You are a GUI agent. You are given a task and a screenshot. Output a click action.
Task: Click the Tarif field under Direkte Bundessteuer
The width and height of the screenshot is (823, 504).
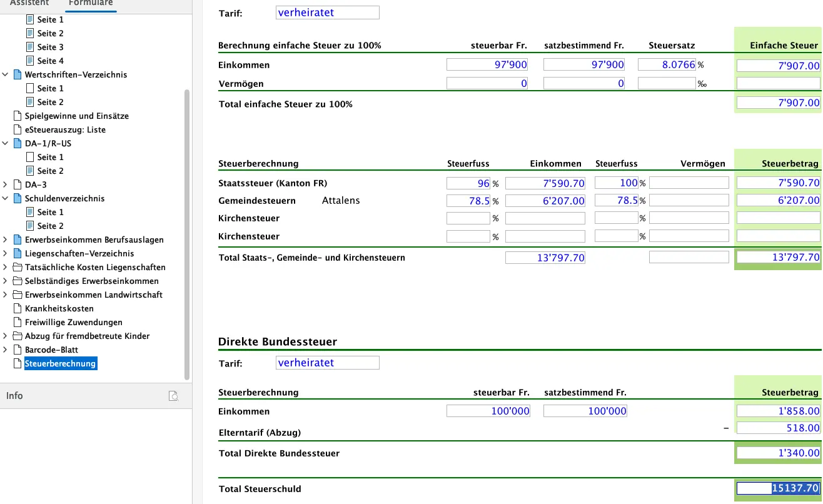point(327,363)
